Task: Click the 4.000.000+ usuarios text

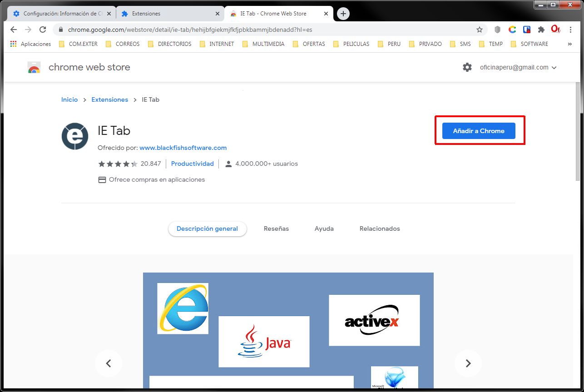Action: pyautogui.click(x=267, y=164)
